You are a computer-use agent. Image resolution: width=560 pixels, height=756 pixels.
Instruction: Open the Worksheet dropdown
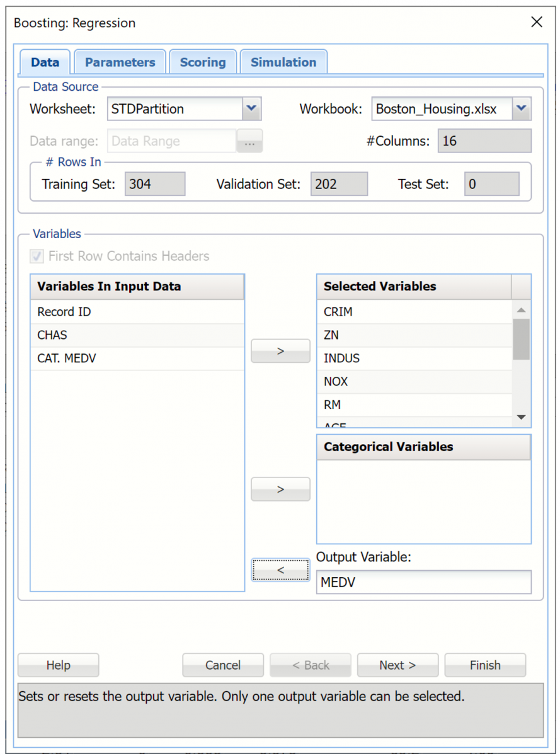coord(251,109)
